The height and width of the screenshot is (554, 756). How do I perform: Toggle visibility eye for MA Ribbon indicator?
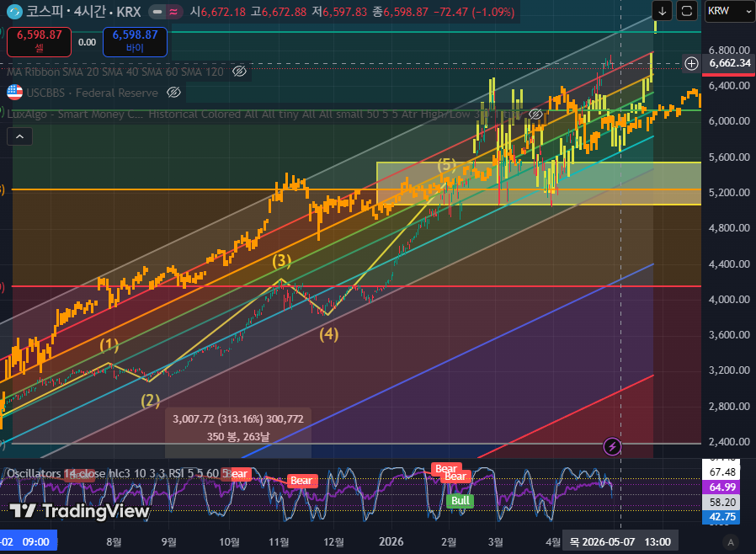(239, 72)
